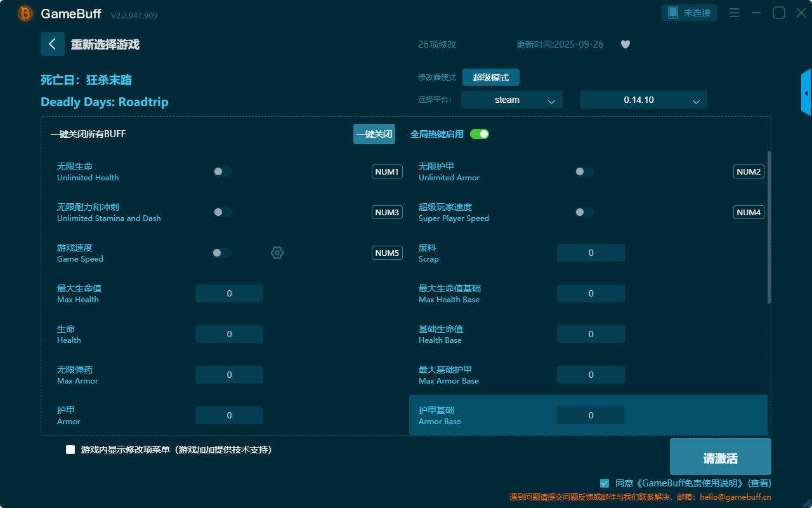Click the back arrow to reselect game
This screenshot has width=812, height=508.
(52, 44)
